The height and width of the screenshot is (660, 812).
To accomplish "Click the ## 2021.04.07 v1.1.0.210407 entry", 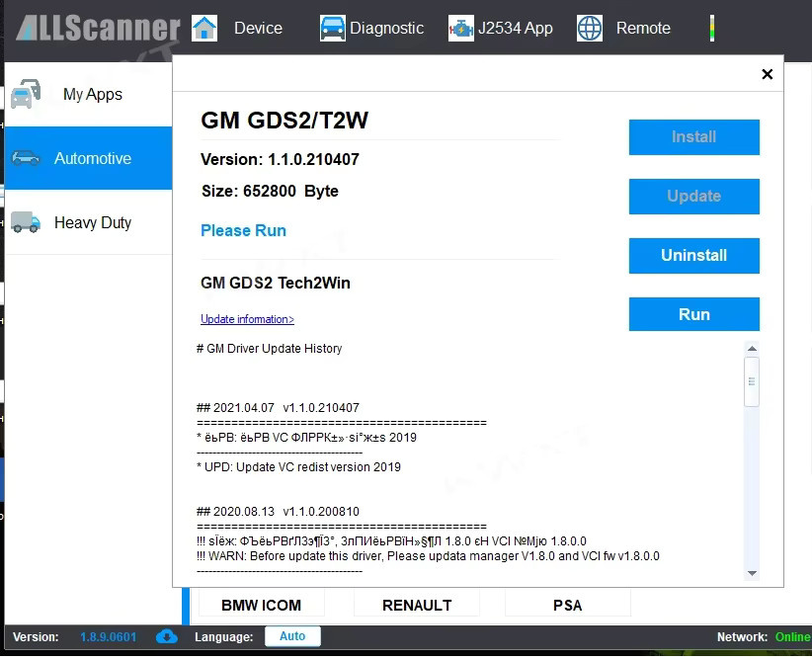I will (x=279, y=408).
